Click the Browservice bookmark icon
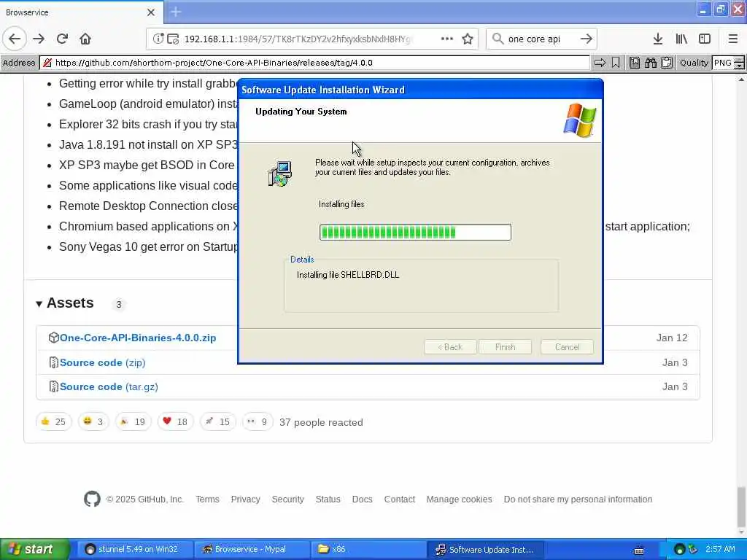747x560 pixels. [x=616, y=63]
